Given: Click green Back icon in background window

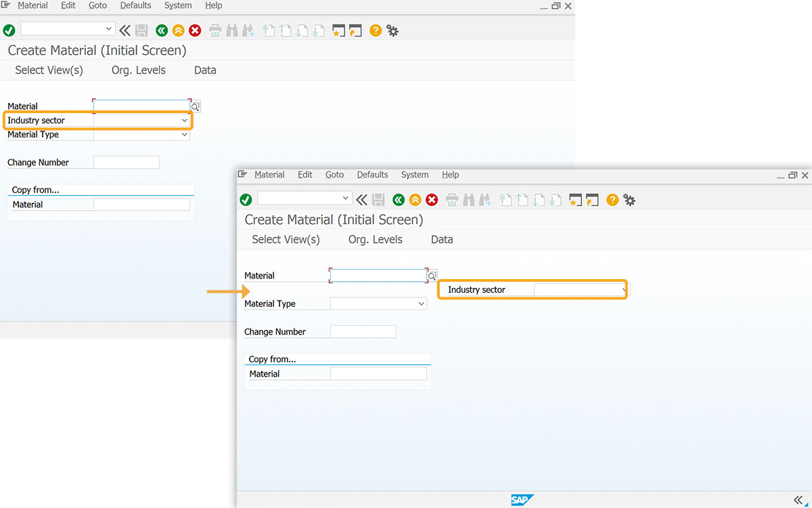Looking at the screenshot, I should (x=162, y=30).
